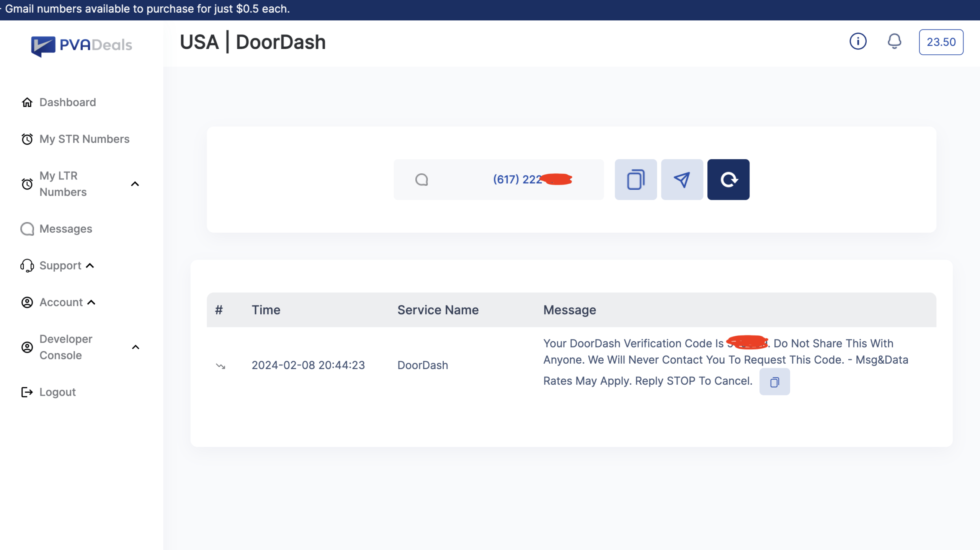980x550 pixels.
Task: Open My LTR Numbers menu item
Action: (x=63, y=184)
